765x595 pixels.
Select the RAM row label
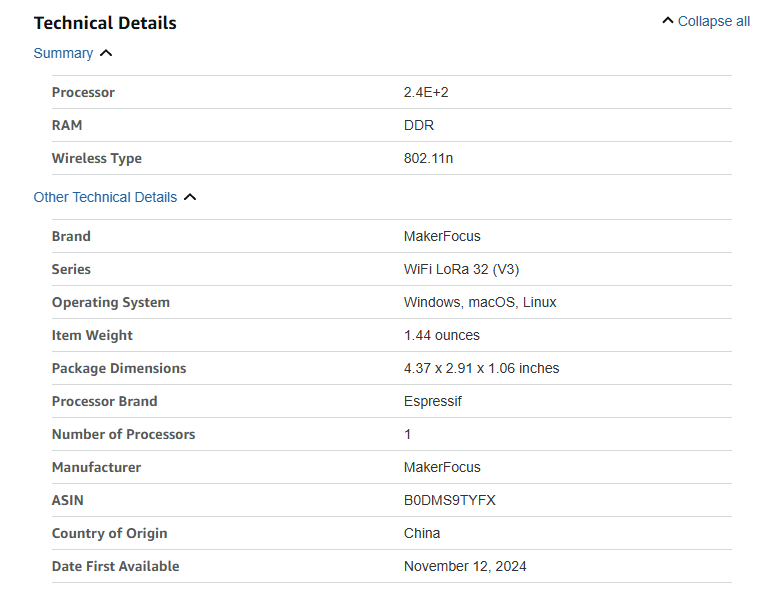coord(67,125)
